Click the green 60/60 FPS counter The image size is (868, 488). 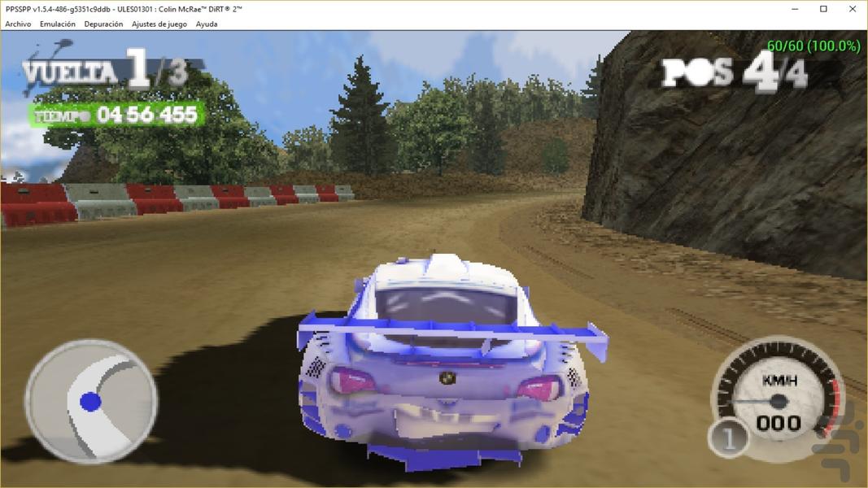813,46
